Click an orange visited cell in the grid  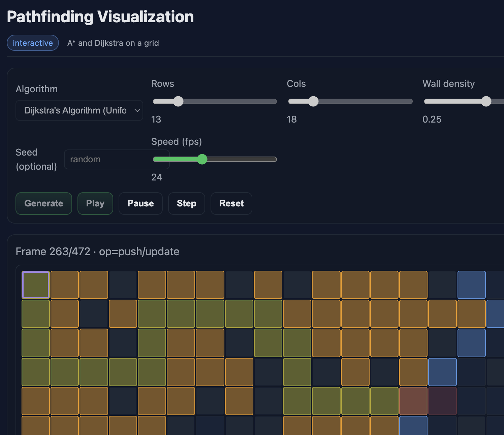click(64, 285)
